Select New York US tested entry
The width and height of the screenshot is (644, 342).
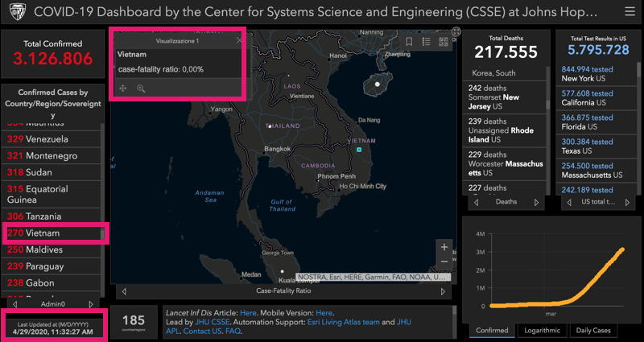coord(596,74)
